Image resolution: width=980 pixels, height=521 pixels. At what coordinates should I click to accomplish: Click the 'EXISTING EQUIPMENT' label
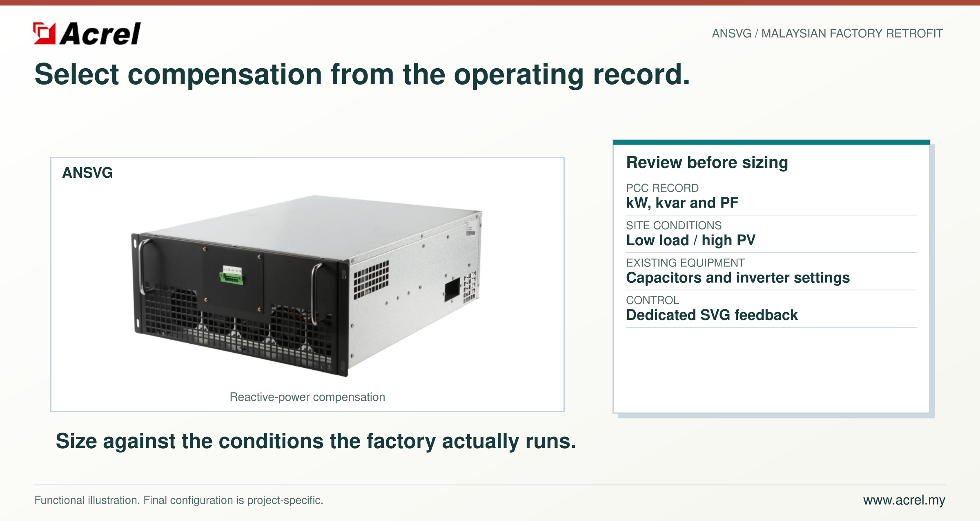pos(685,263)
